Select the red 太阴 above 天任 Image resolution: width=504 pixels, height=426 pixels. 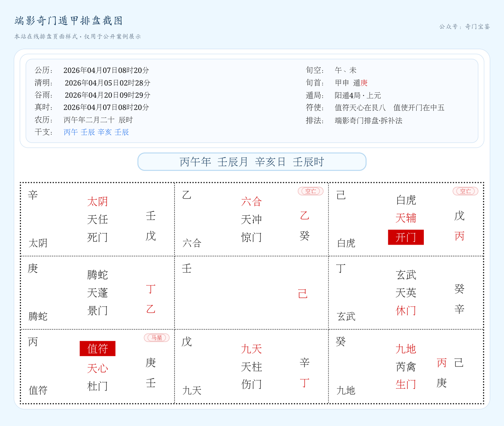97,202
